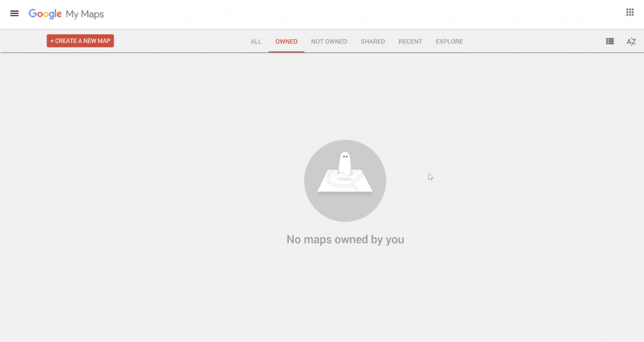
Task: Click the red underline below Owned
Action: 286,52
